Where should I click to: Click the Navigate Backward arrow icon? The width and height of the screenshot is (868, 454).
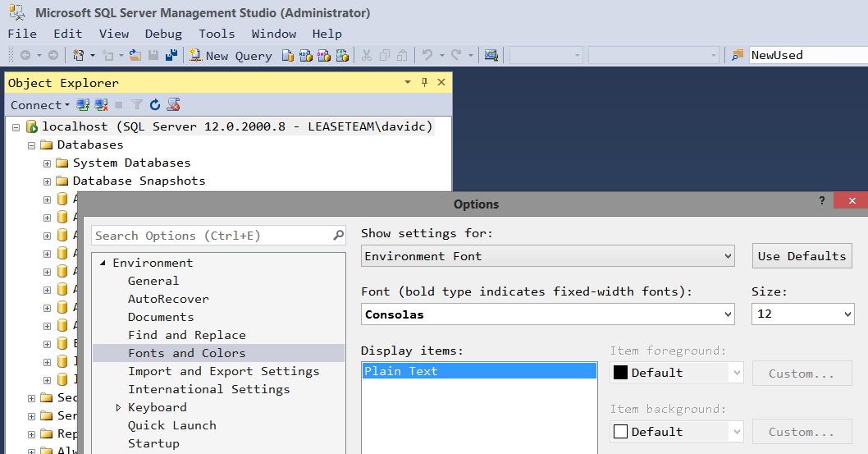25,55
